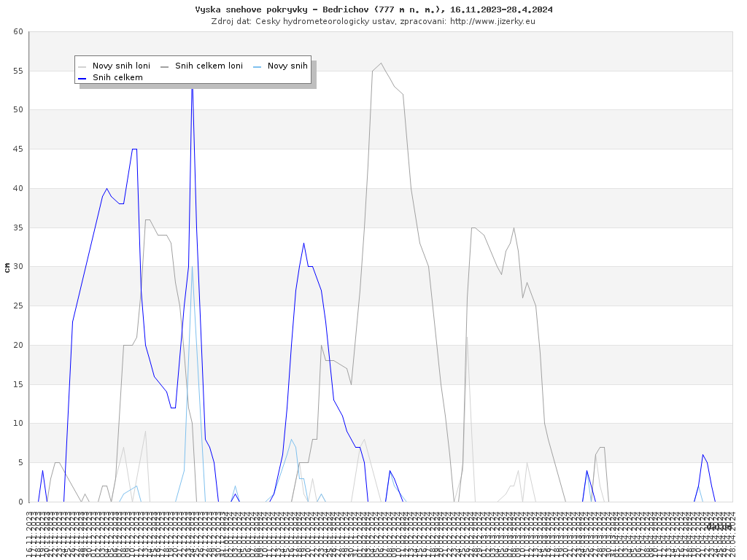Viewport: 747px width, 560px height.
Task: Click the 'Snih celkem loni' legend entry
Action: 209,66
